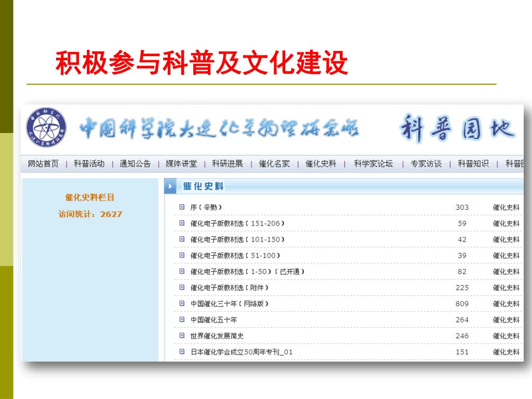Click the 催化史料 category in 世界催化发展简史 row
Image resolution: width=532 pixels, height=399 pixels.
click(506, 336)
